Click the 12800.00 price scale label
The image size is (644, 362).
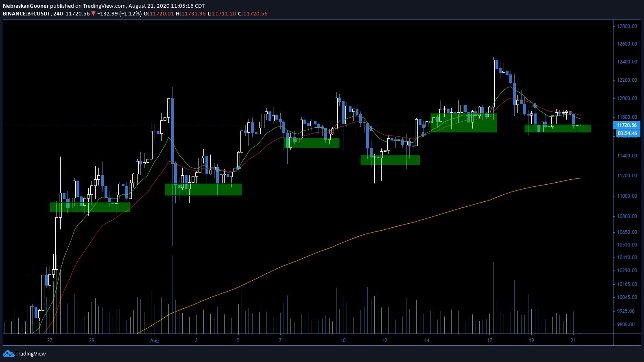pyautogui.click(x=627, y=26)
